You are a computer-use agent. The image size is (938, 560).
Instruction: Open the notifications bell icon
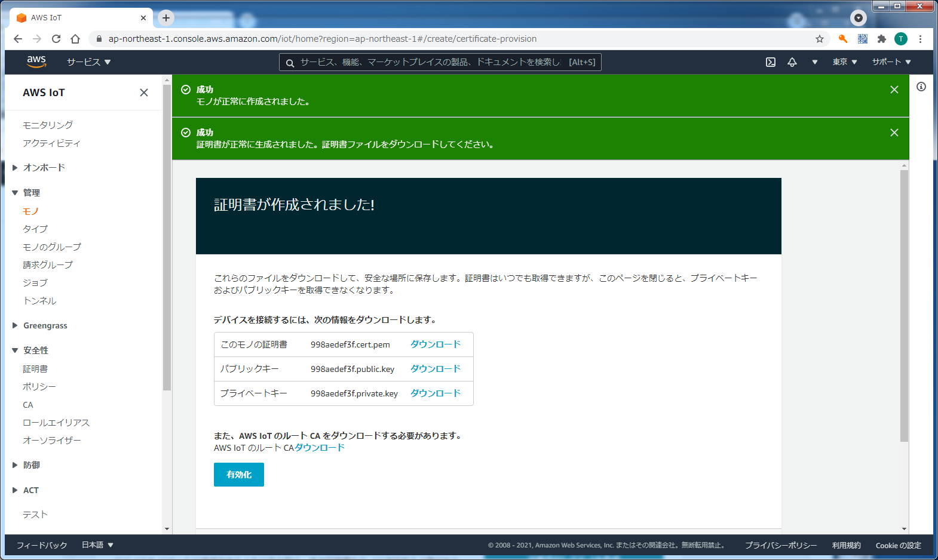[x=792, y=62]
